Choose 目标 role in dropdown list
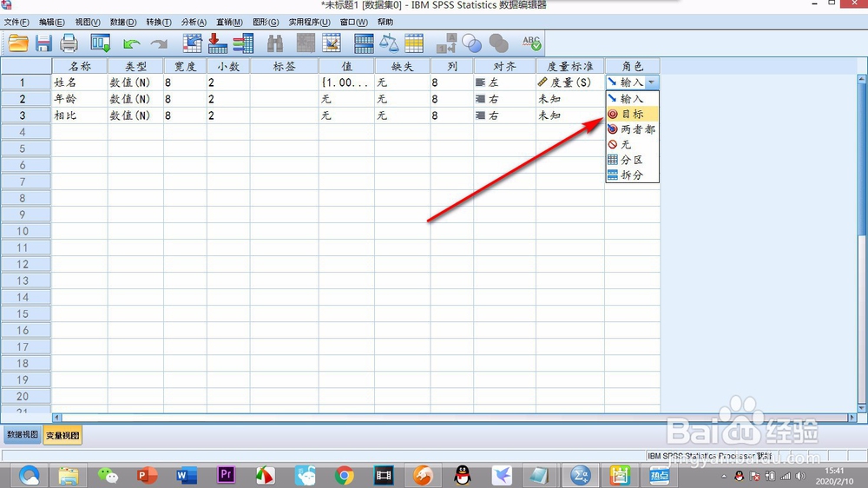The height and width of the screenshot is (488, 868). tap(632, 114)
